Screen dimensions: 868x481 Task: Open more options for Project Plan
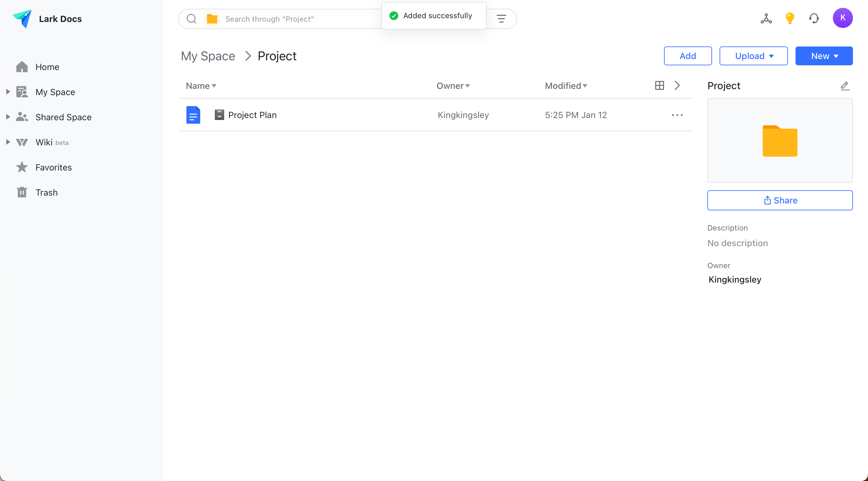coord(677,115)
